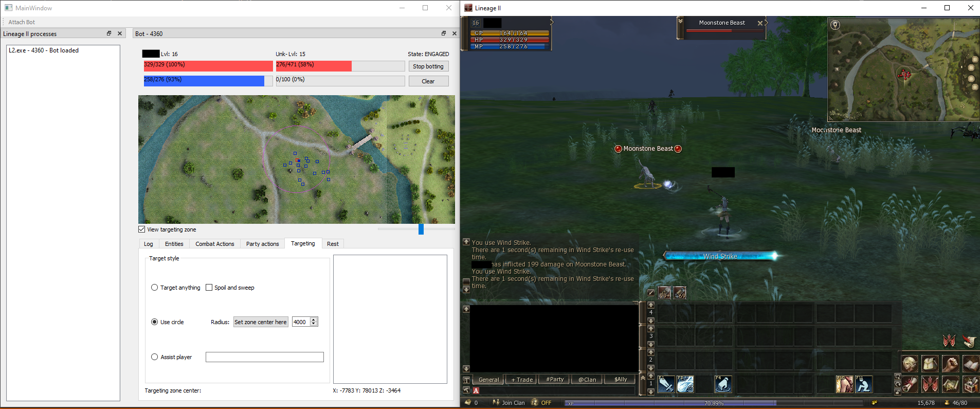980x409 pixels.
Task: Click the red quill scroll notification icon
Action: (969, 341)
